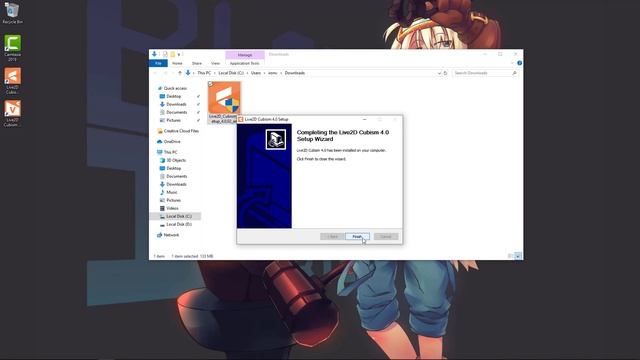
Task: Toggle the checkbox on the Live2D setup file
Action: pyautogui.click(x=211, y=84)
